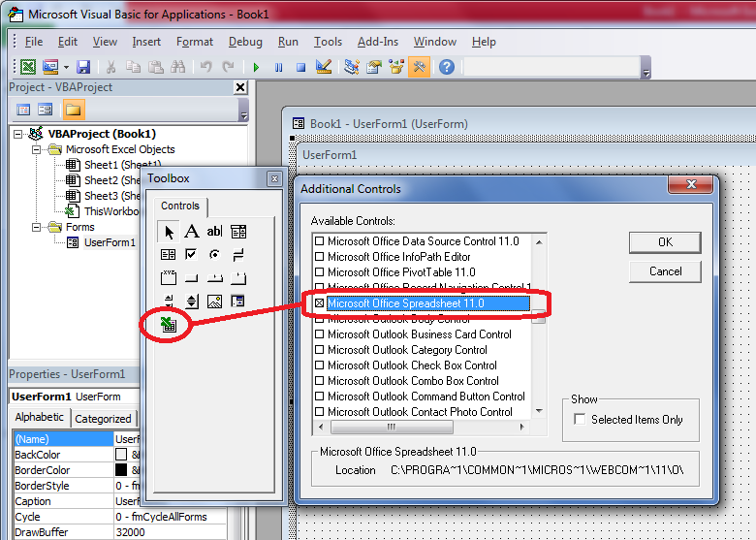Select the Label tool in Toolbox

pyautogui.click(x=191, y=232)
